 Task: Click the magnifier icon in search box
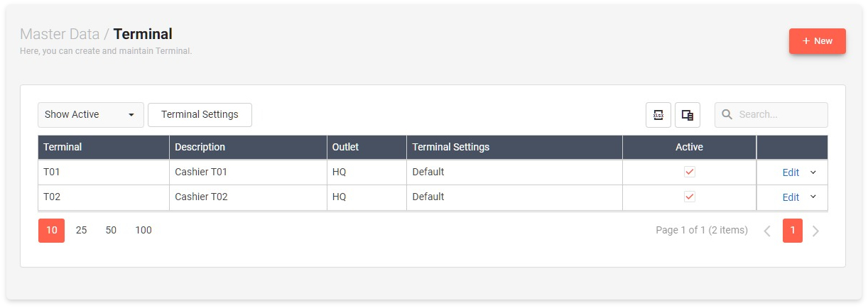(x=727, y=115)
